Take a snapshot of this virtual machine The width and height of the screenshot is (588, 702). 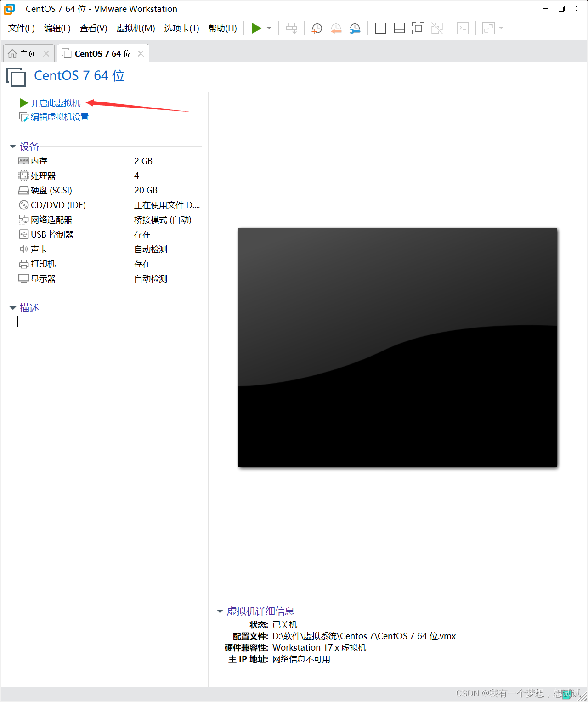coord(317,28)
